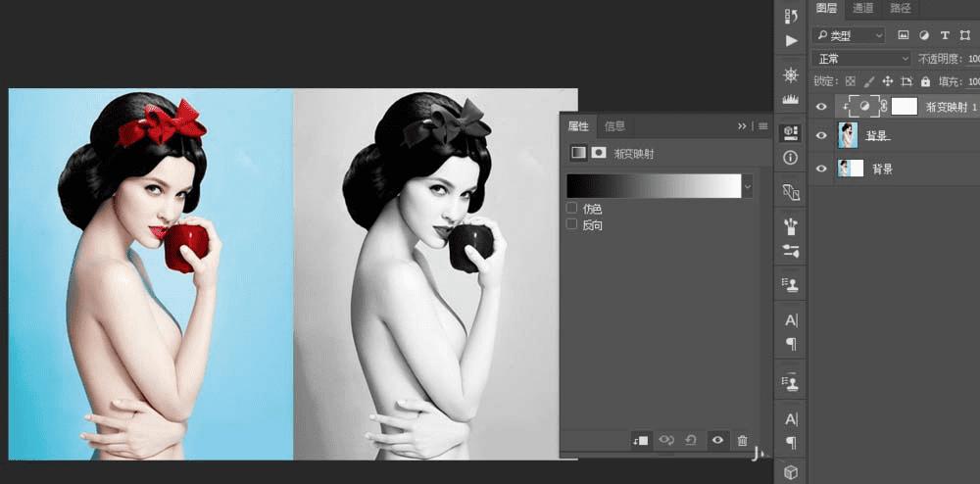Reset adjustment to defaults icon
The width and height of the screenshot is (980, 484).
(691, 440)
